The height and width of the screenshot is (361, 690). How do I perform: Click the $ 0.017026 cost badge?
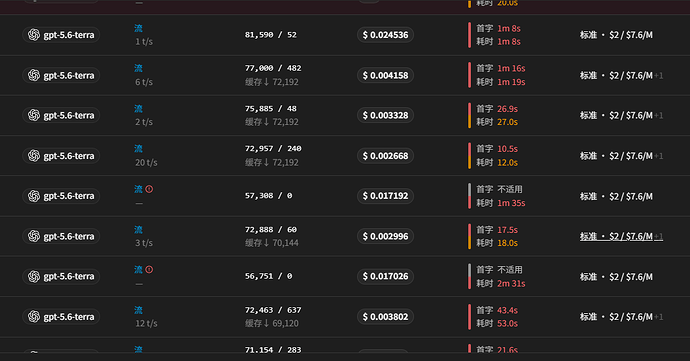(x=385, y=276)
